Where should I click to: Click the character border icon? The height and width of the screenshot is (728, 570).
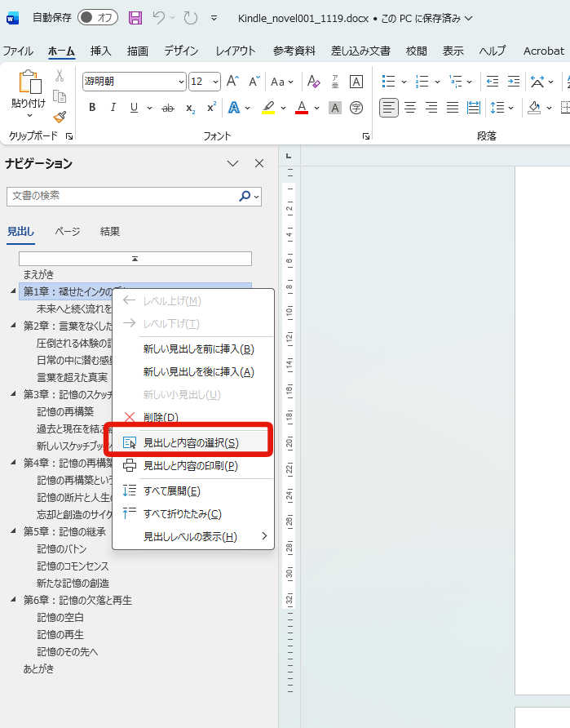pyautogui.click(x=356, y=82)
